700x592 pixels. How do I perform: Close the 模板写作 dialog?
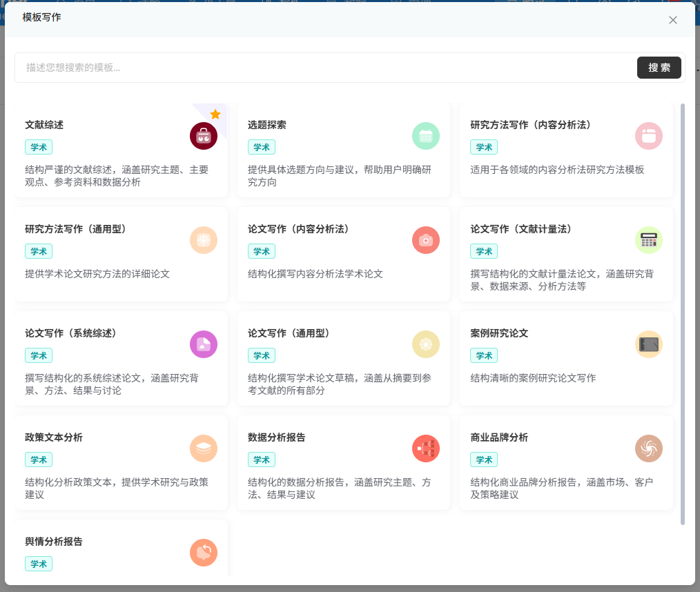pyautogui.click(x=673, y=20)
